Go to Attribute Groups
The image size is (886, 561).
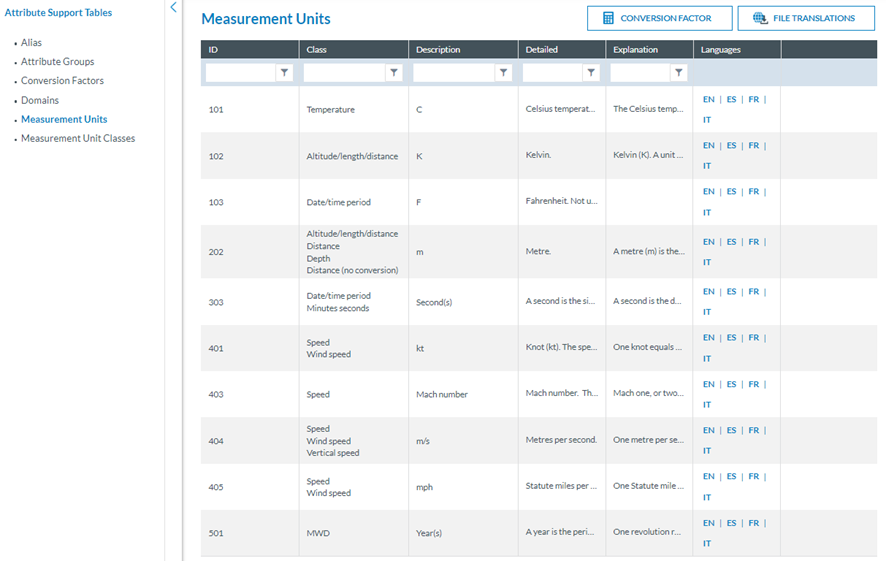(57, 62)
